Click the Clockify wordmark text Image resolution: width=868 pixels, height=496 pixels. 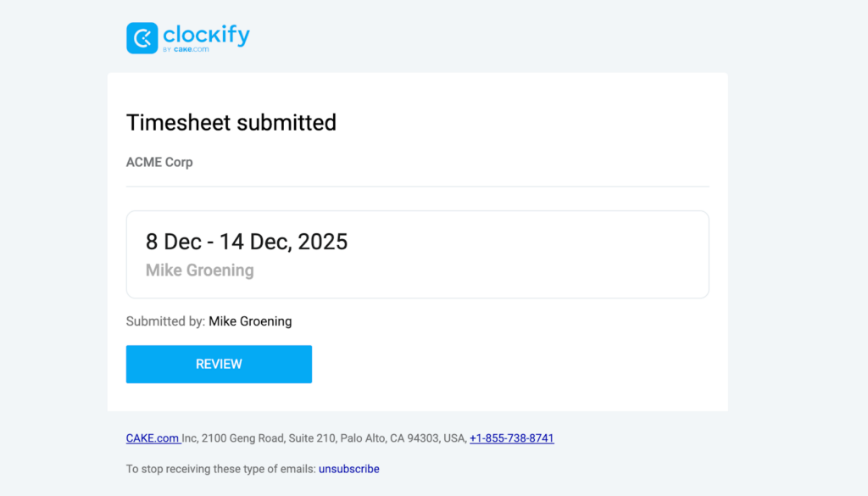point(206,35)
